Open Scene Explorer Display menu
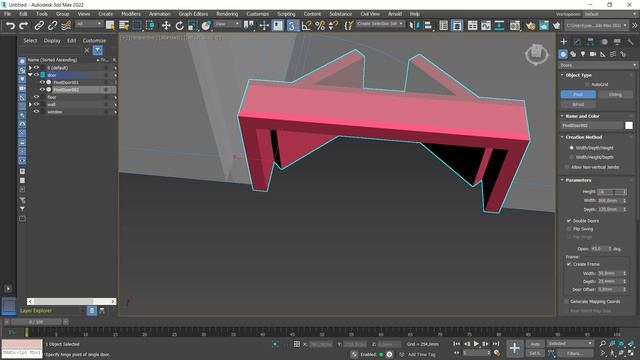The width and height of the screenshot is (640, 360). [x=52, y=40]
